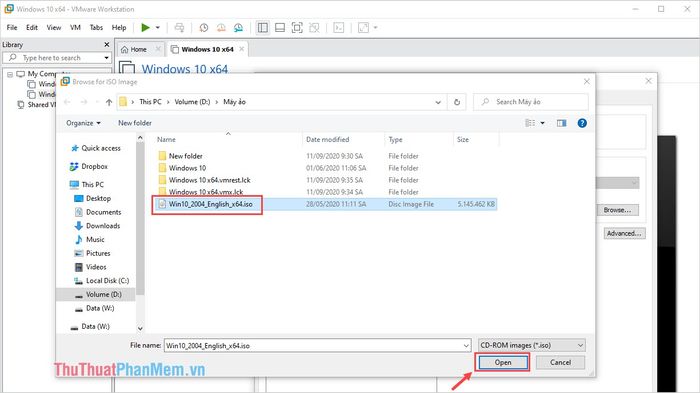
Task: Open the power options dropdown next to play
Action: (x=158, y=28)
